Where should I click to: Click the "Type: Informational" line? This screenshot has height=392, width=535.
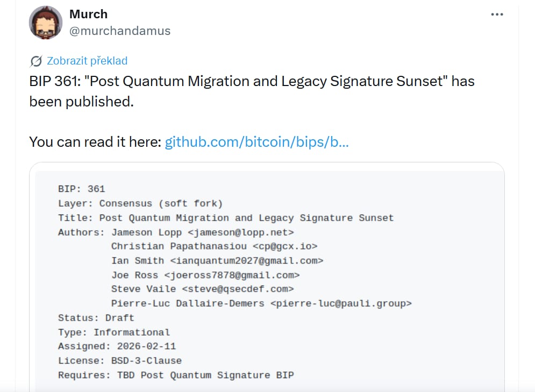tap(114, 332)
